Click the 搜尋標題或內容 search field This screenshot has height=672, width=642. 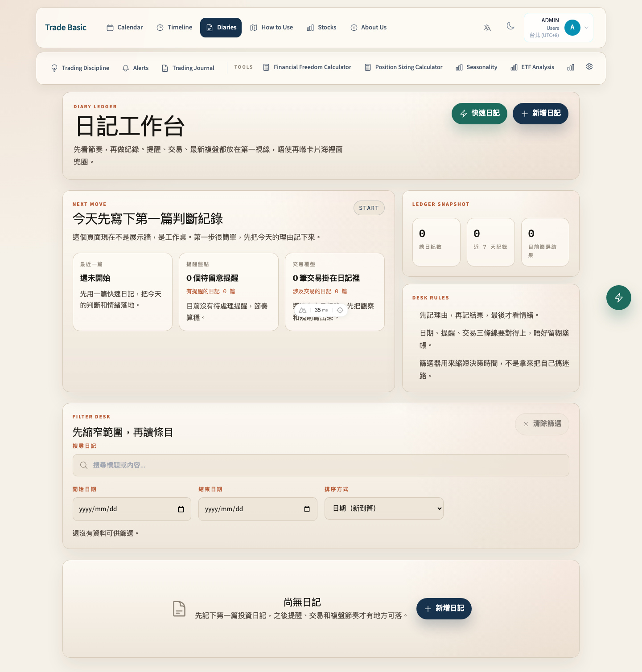(x=321, y=465)
